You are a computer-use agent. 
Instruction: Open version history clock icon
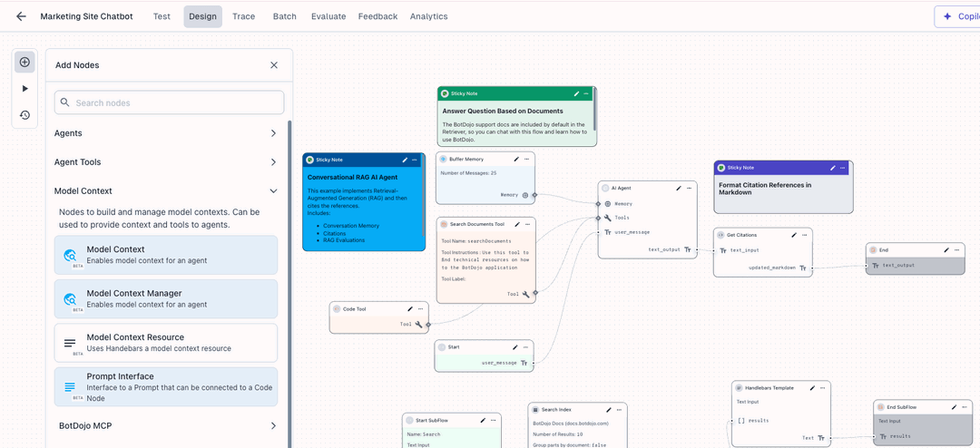coord(25,115)
